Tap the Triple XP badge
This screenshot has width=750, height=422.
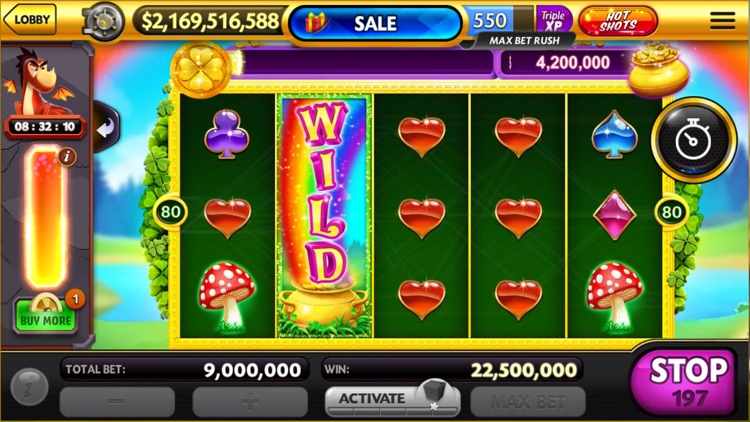553,20
